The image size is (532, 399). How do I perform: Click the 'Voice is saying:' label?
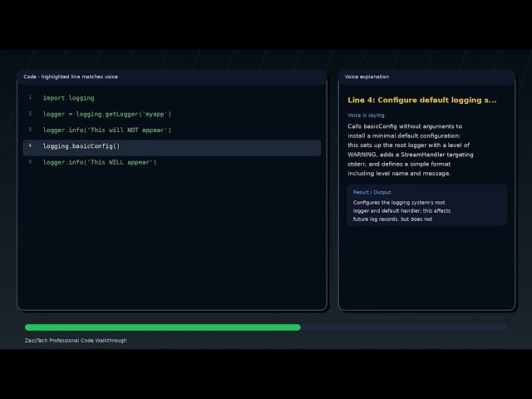coord(367,115)
